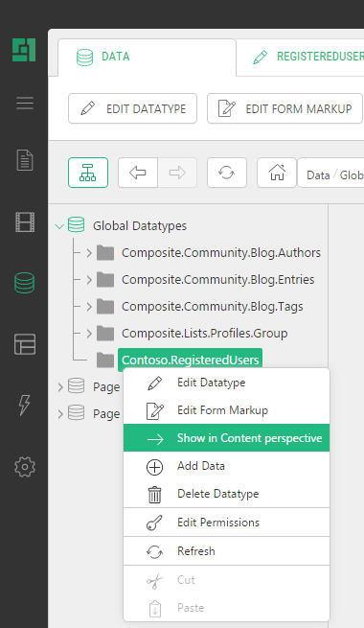Expand the second Page datatypes node
364x628 pixels.
(x=60, y=414)
